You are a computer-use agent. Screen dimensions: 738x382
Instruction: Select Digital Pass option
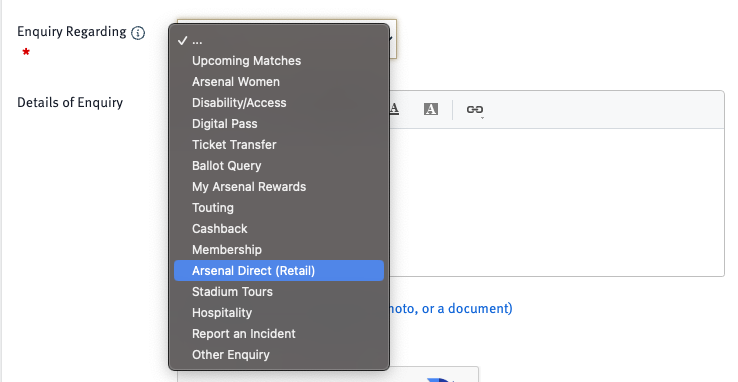[279, 124]
